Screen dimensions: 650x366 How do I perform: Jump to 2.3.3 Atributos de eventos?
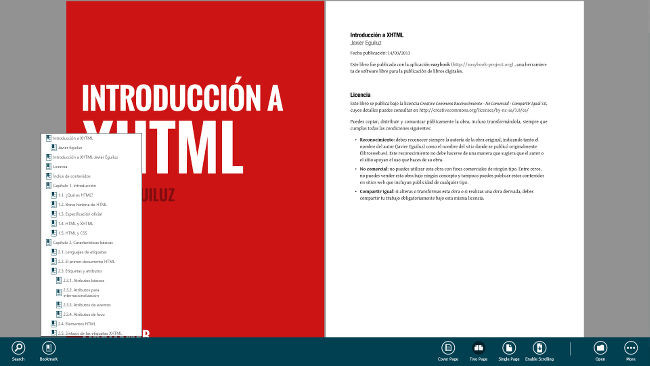[x=83, y=305]
